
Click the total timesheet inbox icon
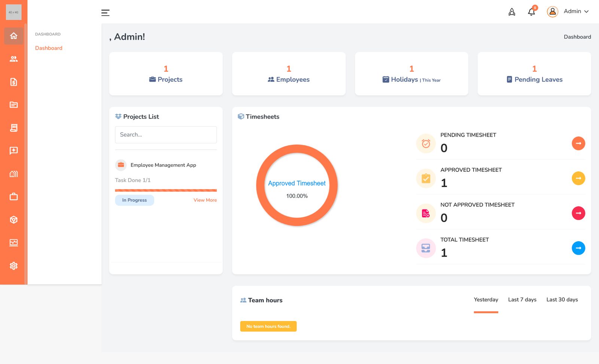pyautogui.click(x=426, y=248)
